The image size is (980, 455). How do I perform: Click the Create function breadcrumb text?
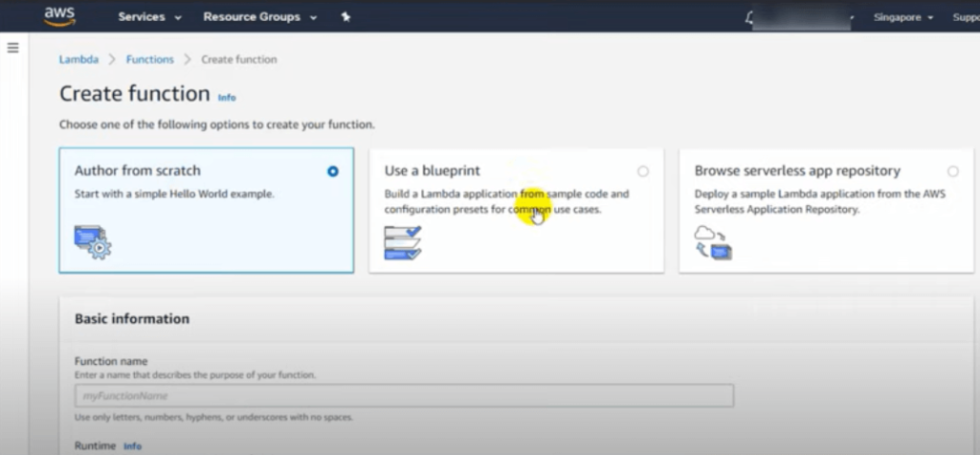[x=238, y=59]
